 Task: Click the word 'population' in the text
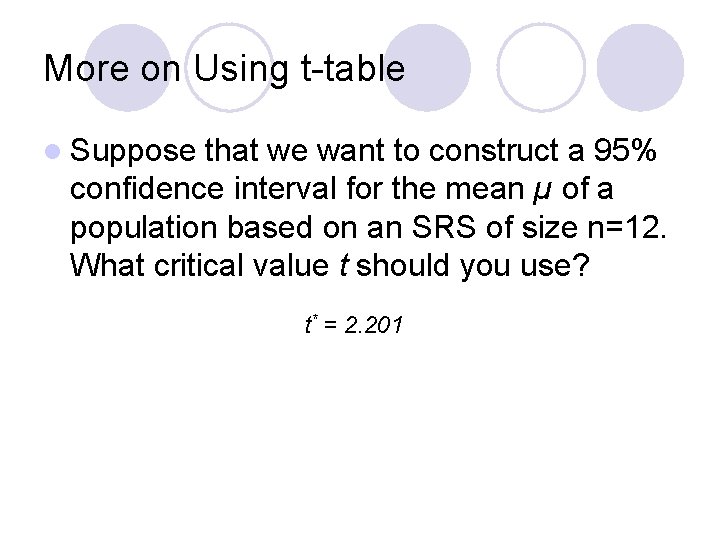point(143,229)
